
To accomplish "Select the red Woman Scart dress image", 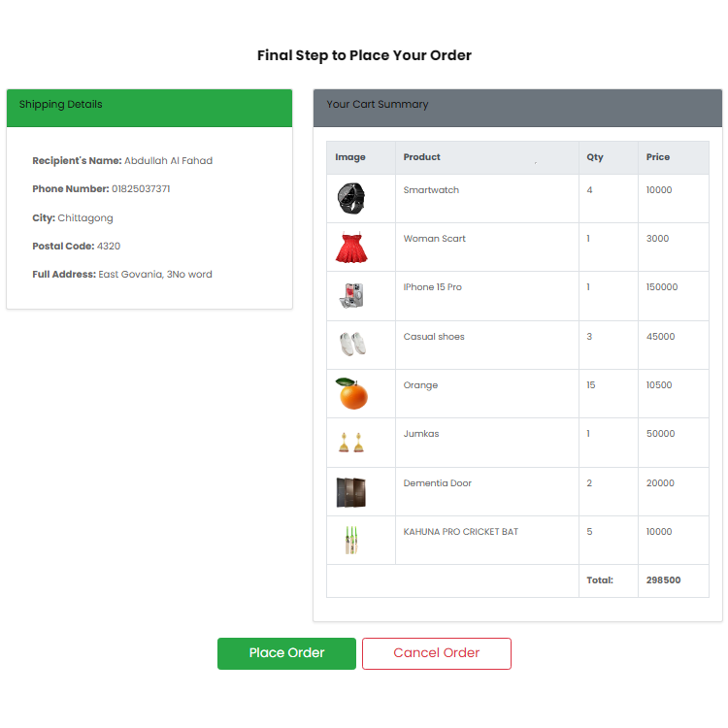I will (351, 247).
